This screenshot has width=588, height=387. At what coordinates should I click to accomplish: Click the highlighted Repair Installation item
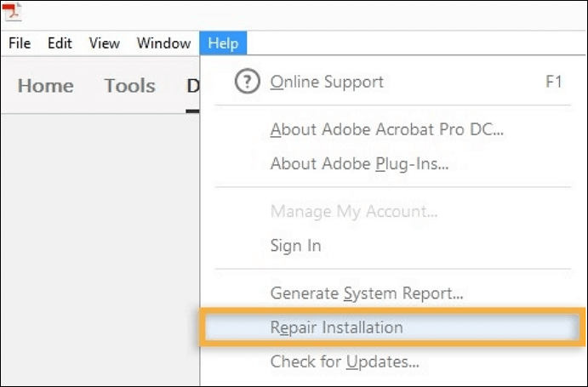[x=392, y=327]
